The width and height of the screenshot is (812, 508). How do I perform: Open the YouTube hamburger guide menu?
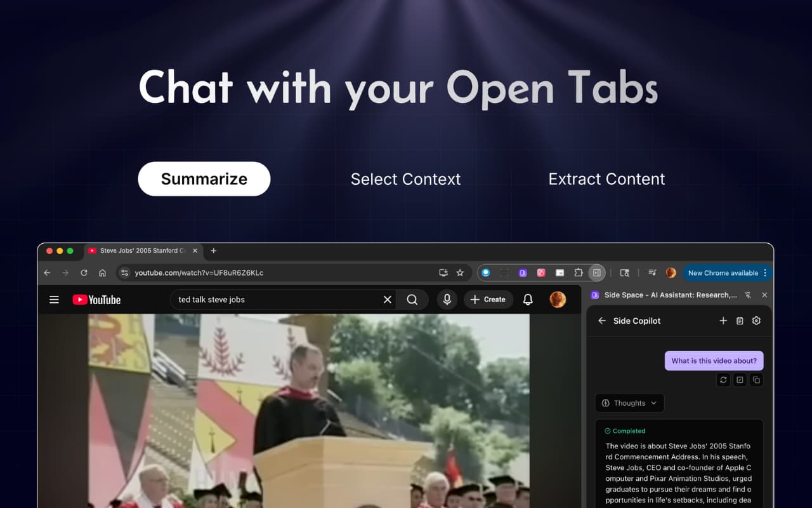[x=54, y=300]
